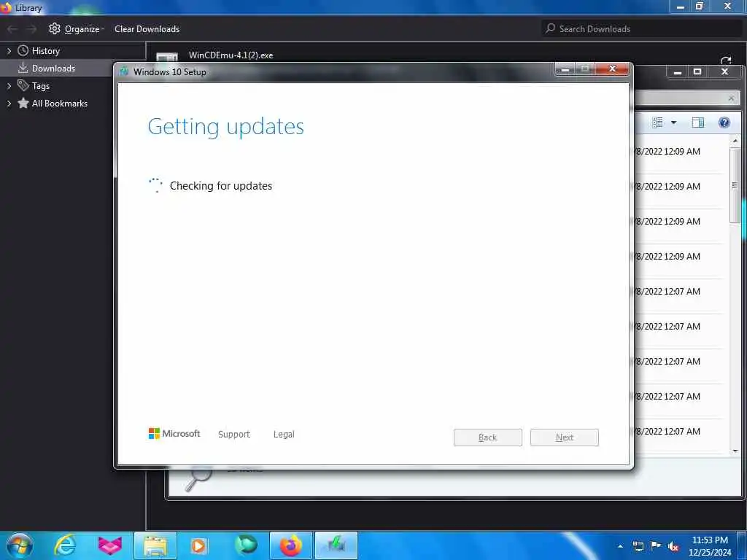This screenshot has height=560, width=747.
Task: Switch to Windows 10 Setup taskbar icon
Action: 336,545
